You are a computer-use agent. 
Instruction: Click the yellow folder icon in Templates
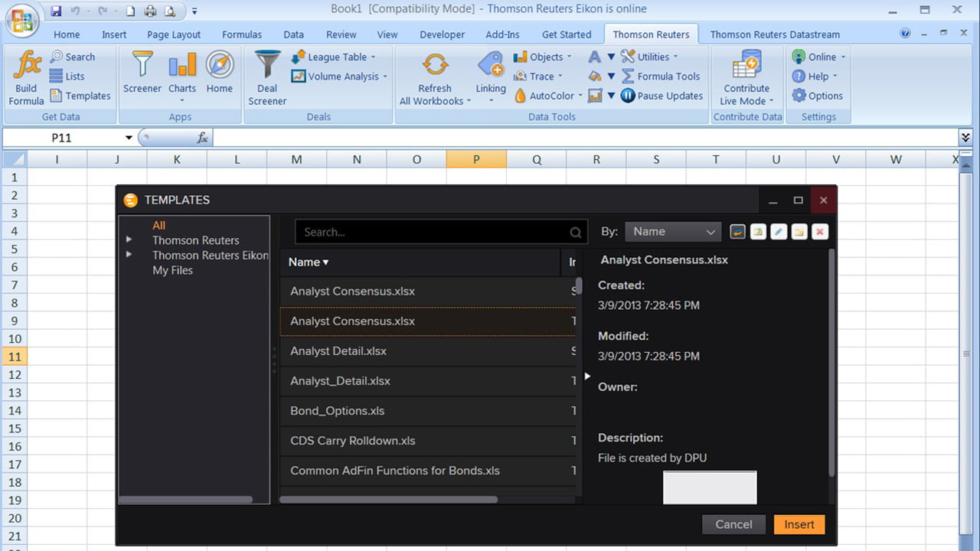pyautogui.click(x=799, y=232)
